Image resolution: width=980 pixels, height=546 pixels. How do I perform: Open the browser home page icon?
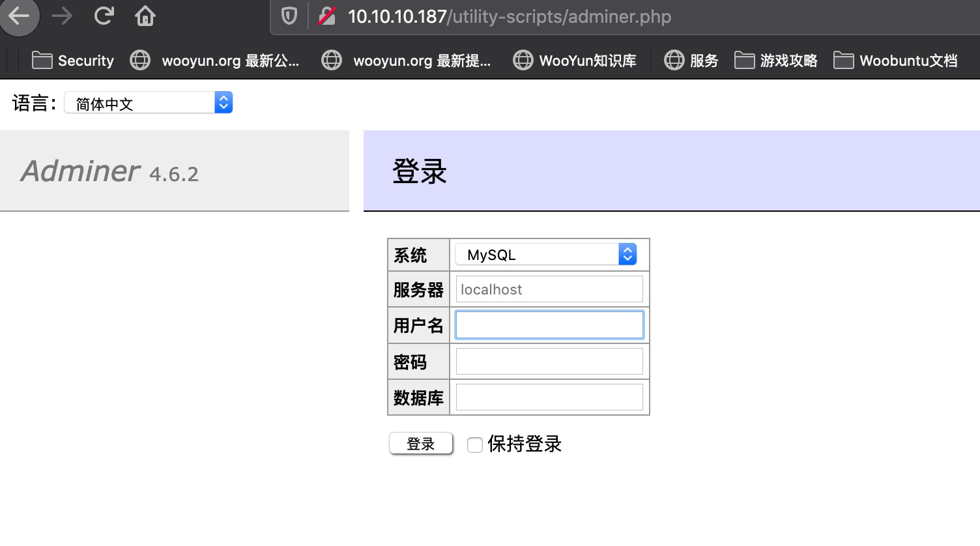tap(145, 16)
